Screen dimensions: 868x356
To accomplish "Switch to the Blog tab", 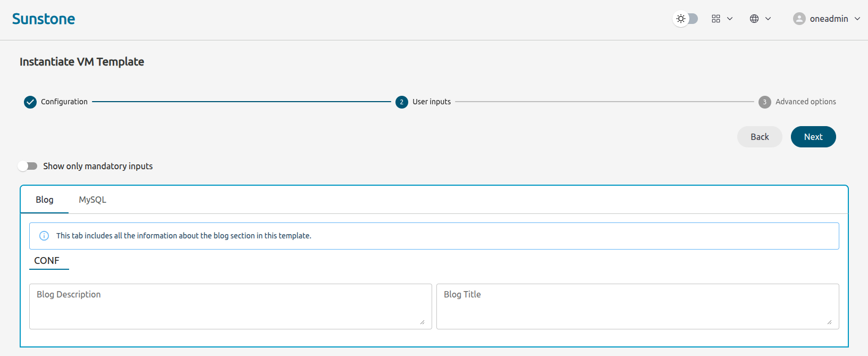I will 45,200.
